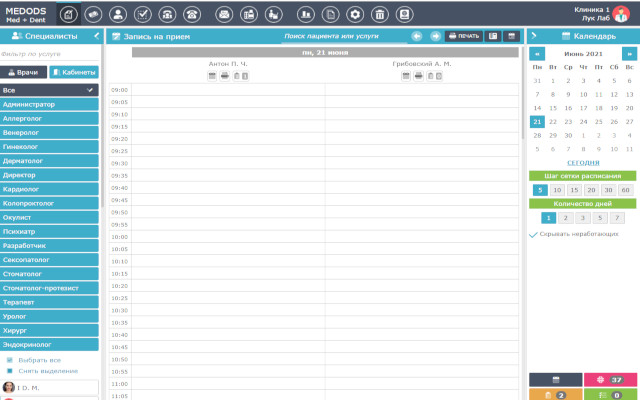640x400 pixels.
Task: Click the Сегодня link
Action: tap(583, 162)
